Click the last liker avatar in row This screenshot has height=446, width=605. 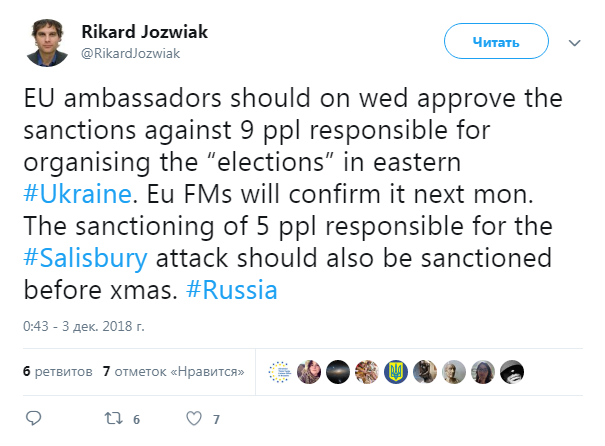coord(512,371)
